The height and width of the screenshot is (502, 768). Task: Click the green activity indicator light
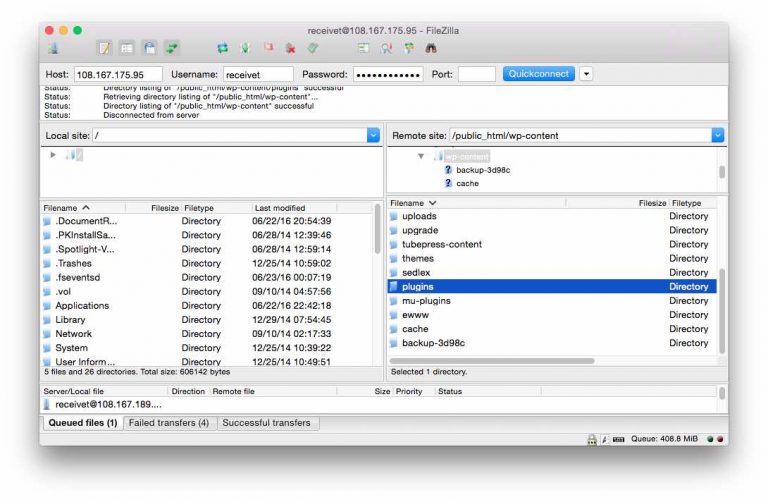coord(710,439)
